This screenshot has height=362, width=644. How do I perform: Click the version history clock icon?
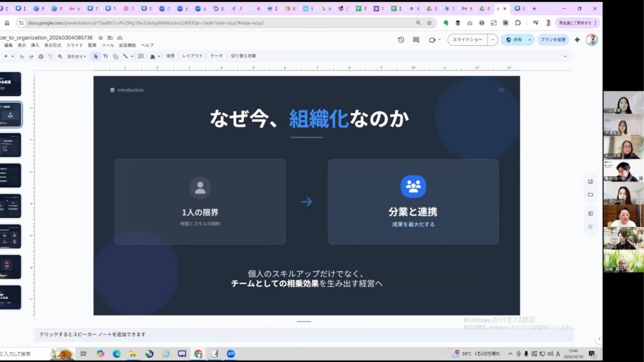[401, 40]
